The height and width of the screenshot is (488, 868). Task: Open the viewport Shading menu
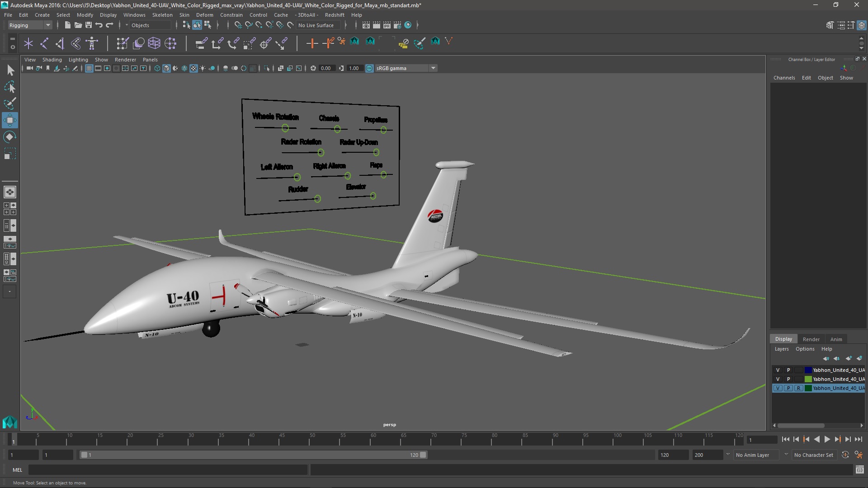pyautogui.click(x=52, y=60)
